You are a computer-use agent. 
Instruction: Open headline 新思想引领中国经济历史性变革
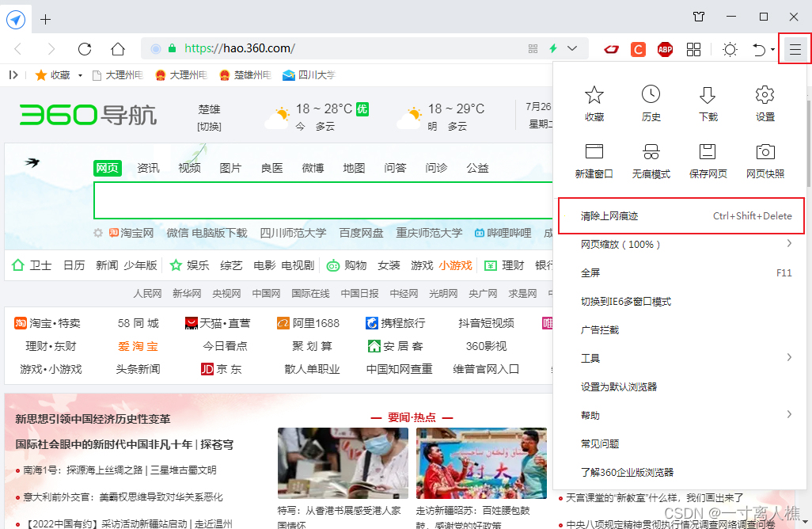93,419
